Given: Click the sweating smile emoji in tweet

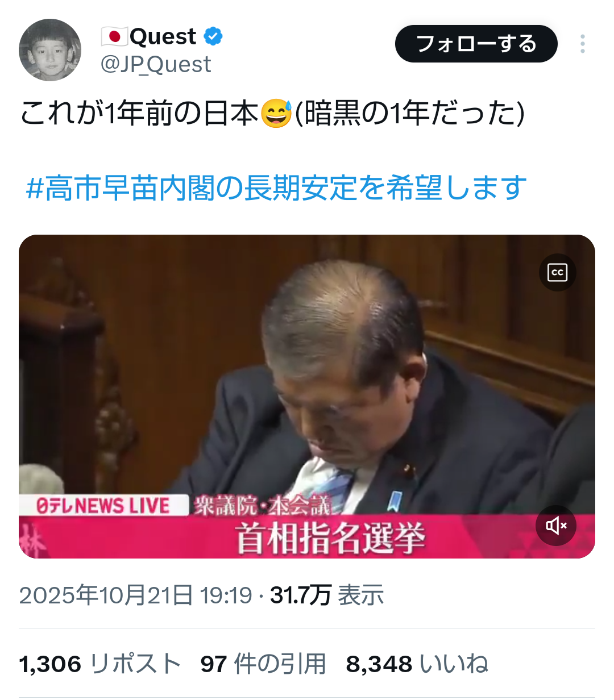Looking at the screenshot, I should click(276, 113).
